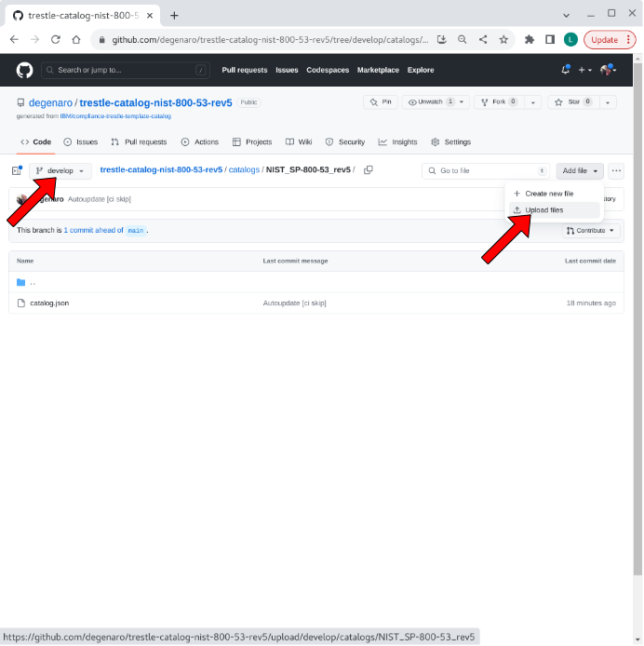Bookmark this page with the star

(x=503, y=39)
